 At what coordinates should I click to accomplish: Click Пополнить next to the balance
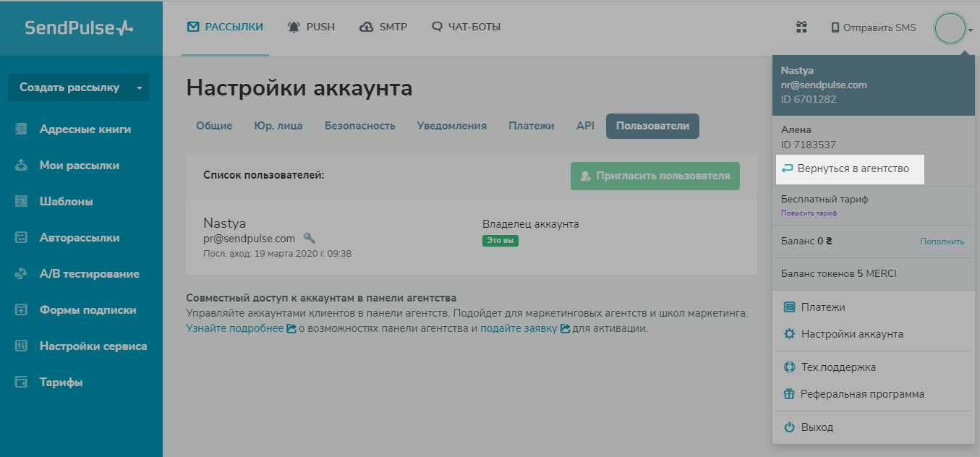coord(942,242)
